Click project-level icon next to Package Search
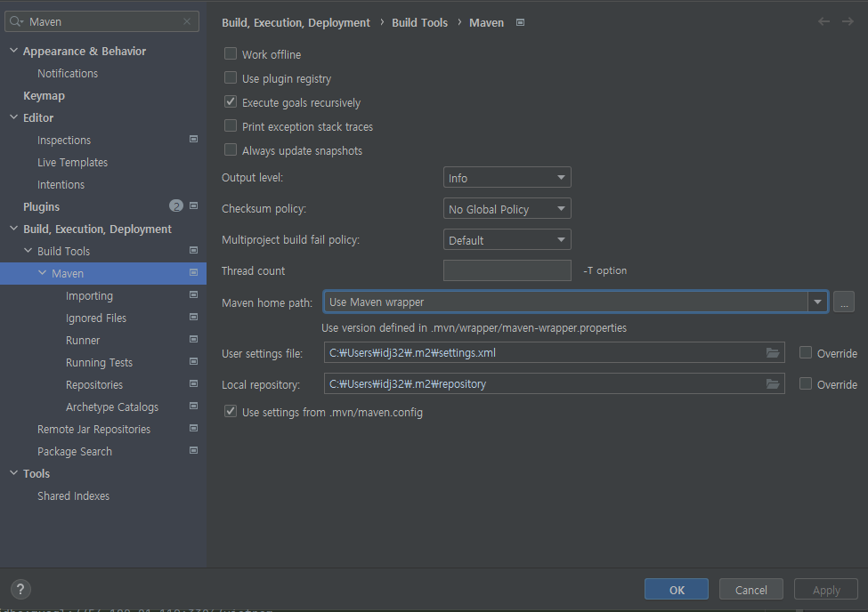This screenshot has width=868, height=612. pyautogui.click(x=194, y=450)
